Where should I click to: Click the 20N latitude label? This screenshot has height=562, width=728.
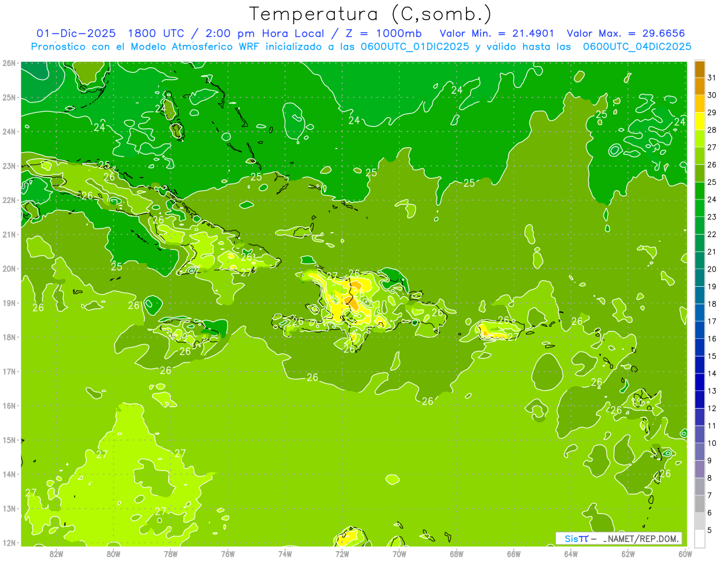[9, 269]
